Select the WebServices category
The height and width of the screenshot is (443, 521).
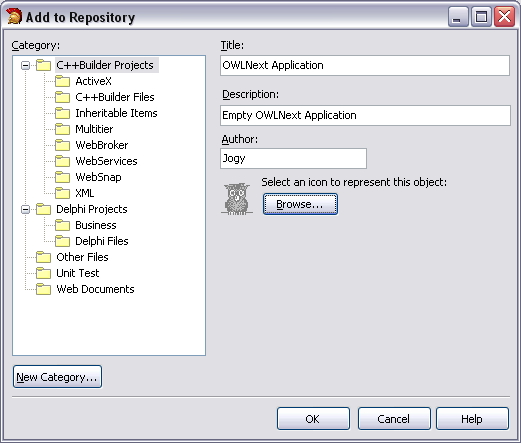tap(106, 161)
